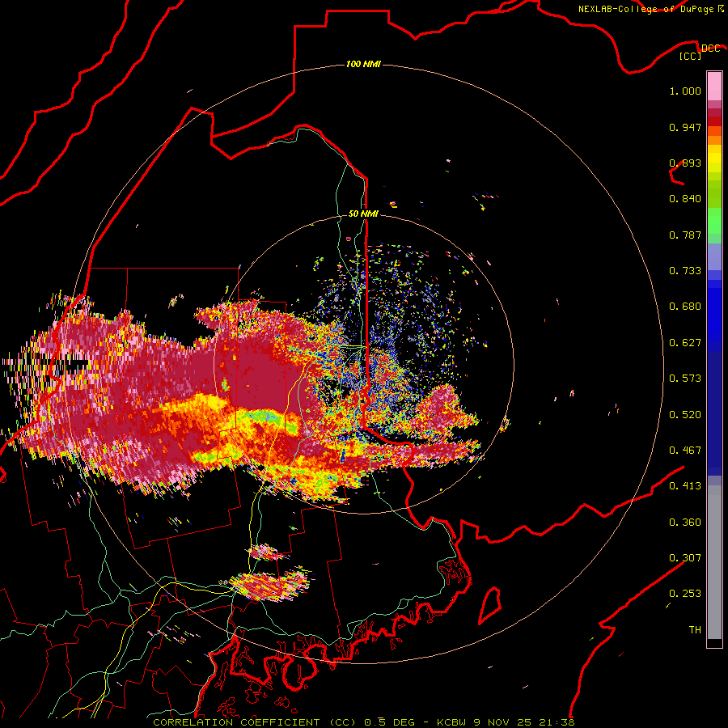Click the "0.893" scale value
This screenshot has height=728, width=728.
pyautogui.click(x=685, y=163)
